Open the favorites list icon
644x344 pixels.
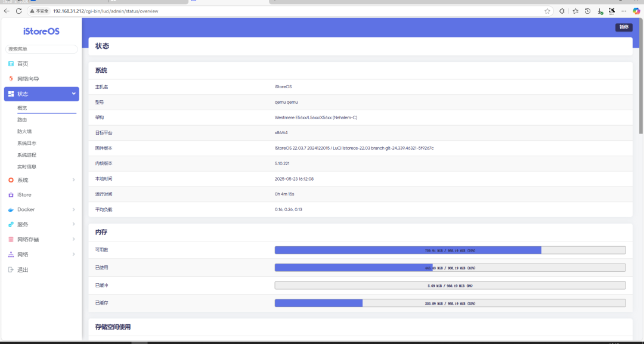(575, 11)
